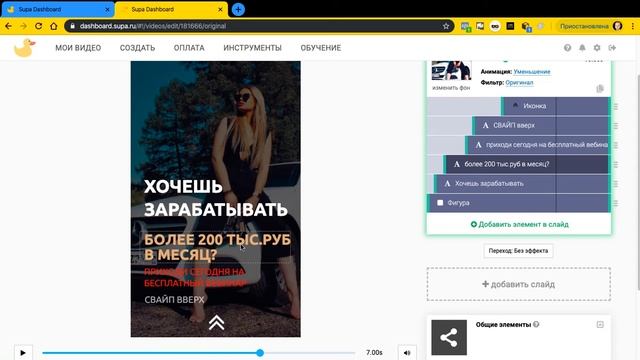Click the 7.00s time display
Screen dimensions: 640x360
pos(374,353)
